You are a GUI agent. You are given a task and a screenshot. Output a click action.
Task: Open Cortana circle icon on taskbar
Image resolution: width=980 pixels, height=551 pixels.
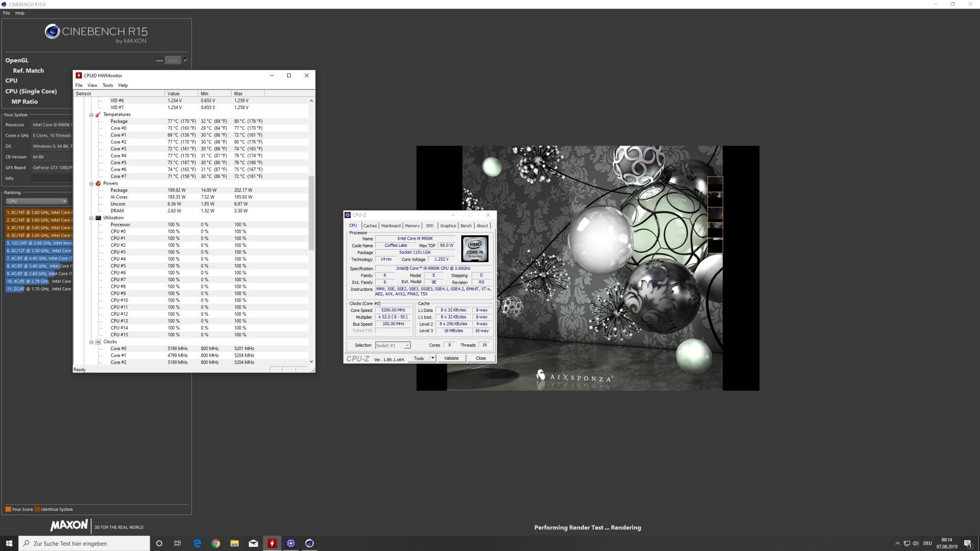click(x=159, y=543)
